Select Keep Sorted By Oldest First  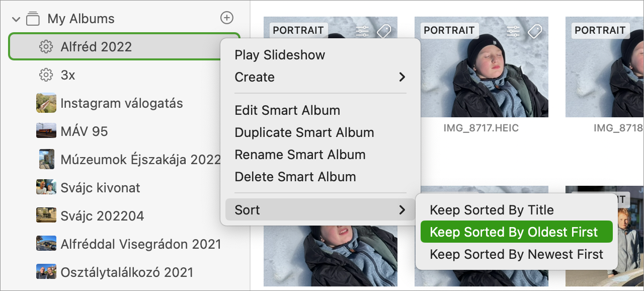516,232
